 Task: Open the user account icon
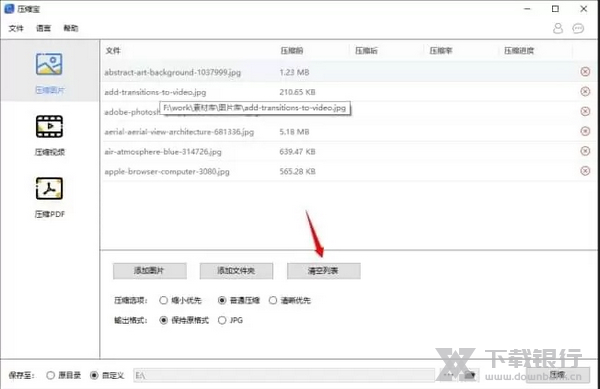click(558, 28)
